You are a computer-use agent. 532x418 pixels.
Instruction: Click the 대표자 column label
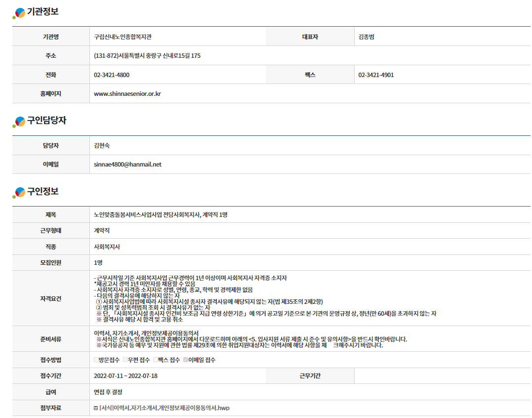tap(310, 37)
